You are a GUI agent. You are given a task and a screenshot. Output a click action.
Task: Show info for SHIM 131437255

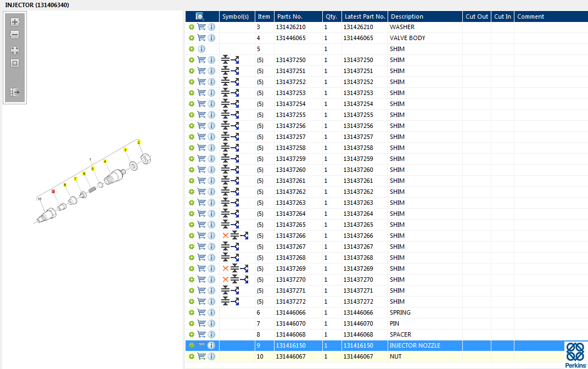211,115
